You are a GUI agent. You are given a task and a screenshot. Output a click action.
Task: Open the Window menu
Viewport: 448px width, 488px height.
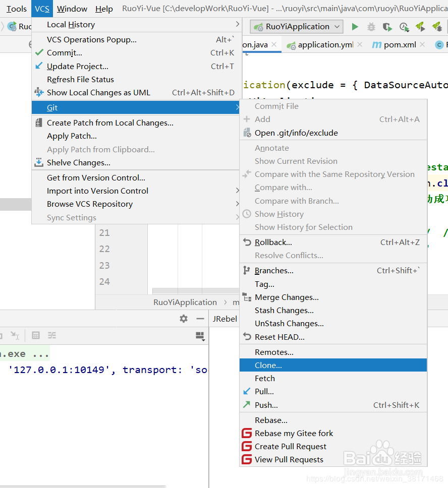[72, 9]
